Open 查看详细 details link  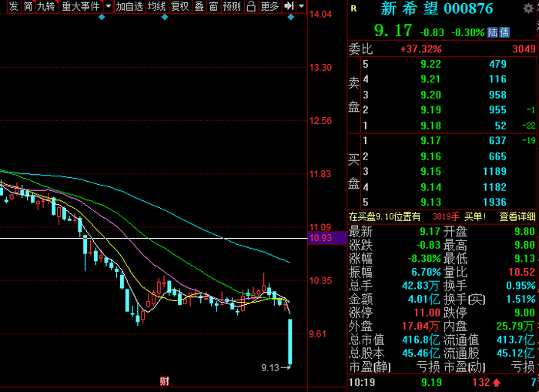pyautogui.click(x=517, y=216)
